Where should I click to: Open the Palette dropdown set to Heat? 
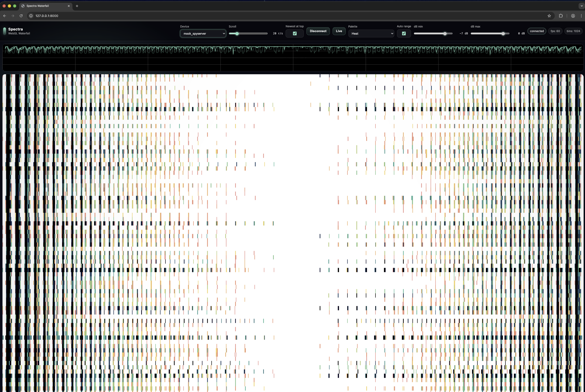(371, 33)
